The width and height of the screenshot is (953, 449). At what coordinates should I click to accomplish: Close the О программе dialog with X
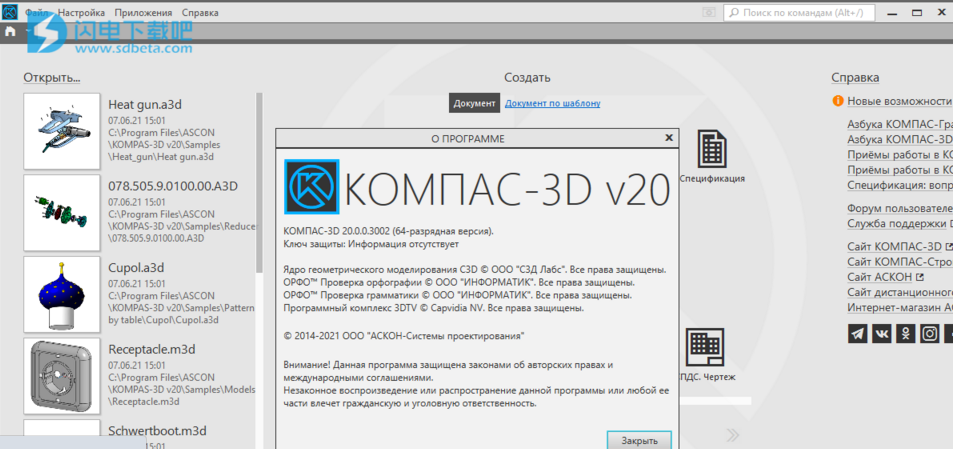pyautogui.click(x=669, y=138)
